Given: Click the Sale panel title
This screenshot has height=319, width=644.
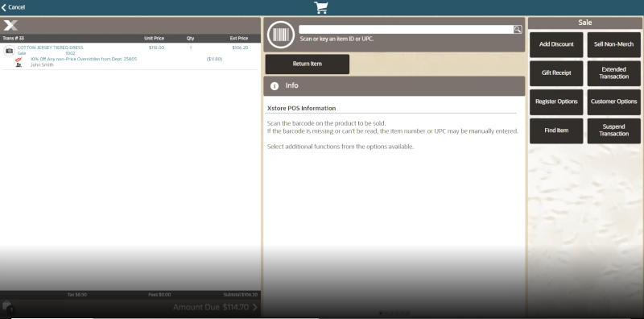Looking at the screenshot, I should point(585,23).
